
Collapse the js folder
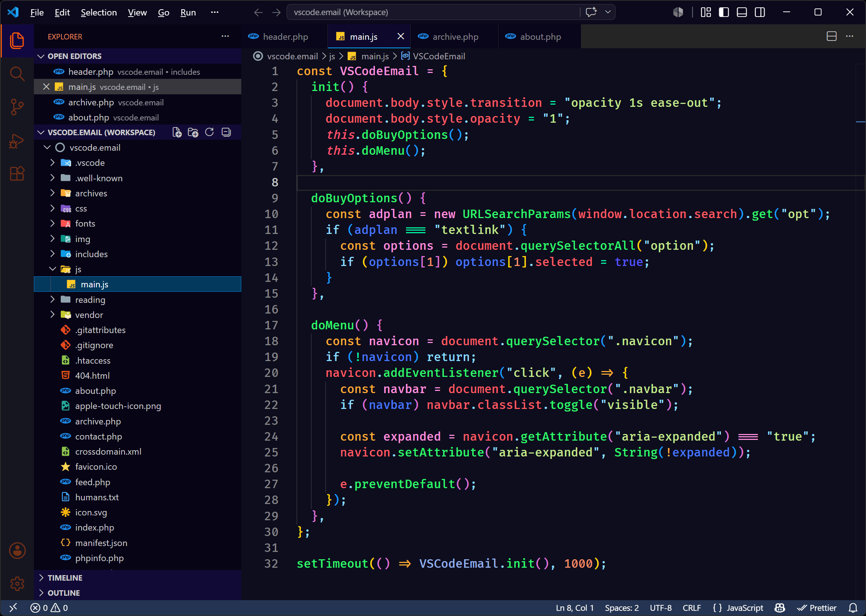(x=52, y=269)
